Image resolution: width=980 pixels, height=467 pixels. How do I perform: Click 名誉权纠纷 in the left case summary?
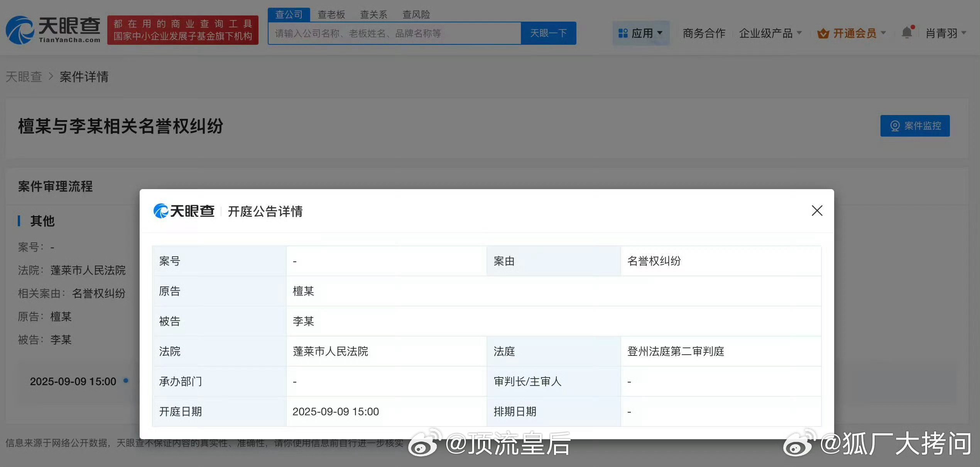(x=99, y=293)
